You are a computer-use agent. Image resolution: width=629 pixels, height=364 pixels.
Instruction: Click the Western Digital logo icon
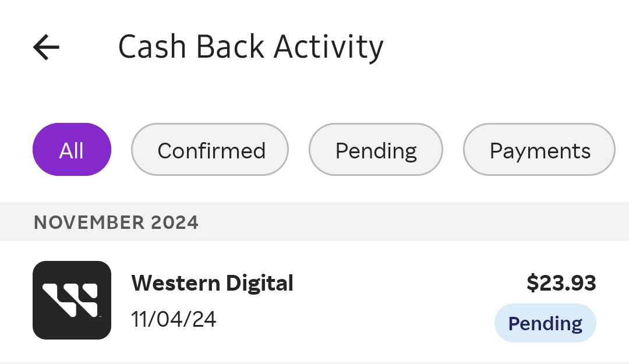click(72, 300)
